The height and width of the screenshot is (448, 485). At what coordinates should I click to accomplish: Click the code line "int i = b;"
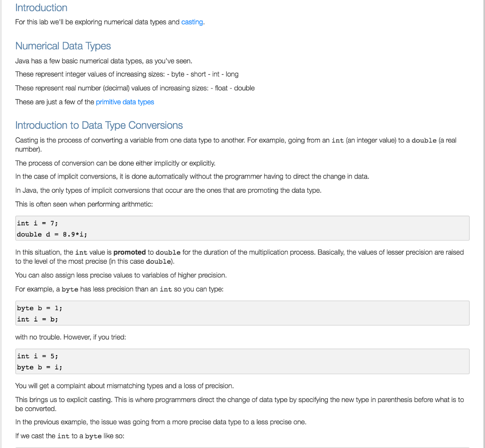[x=37, y=319]
